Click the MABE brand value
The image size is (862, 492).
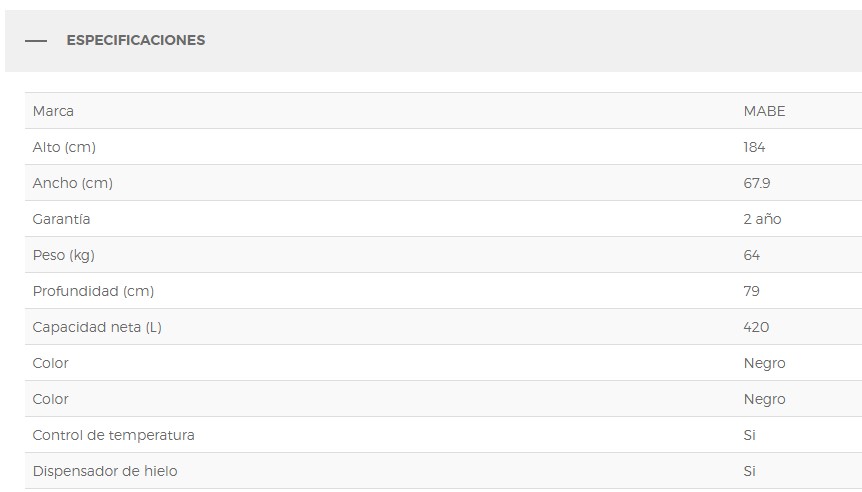[764, 111]
